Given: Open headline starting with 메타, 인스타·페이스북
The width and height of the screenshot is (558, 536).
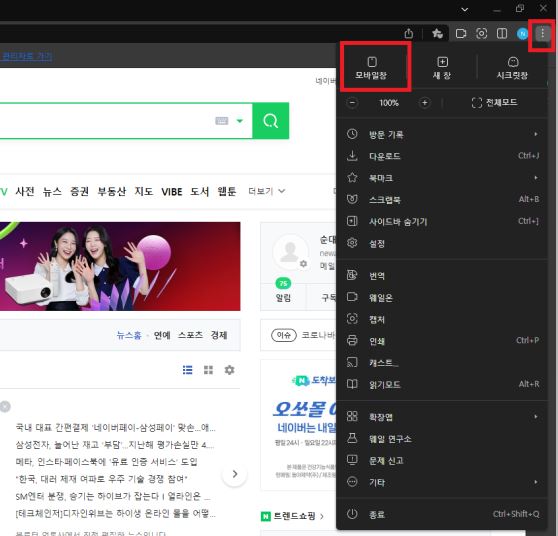Looking at the screenshot, I should click(106, 462).
